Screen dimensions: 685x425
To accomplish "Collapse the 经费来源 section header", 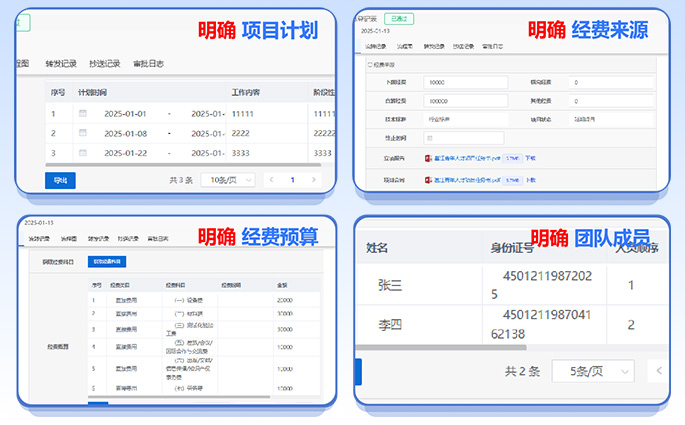I will [371, 64].
